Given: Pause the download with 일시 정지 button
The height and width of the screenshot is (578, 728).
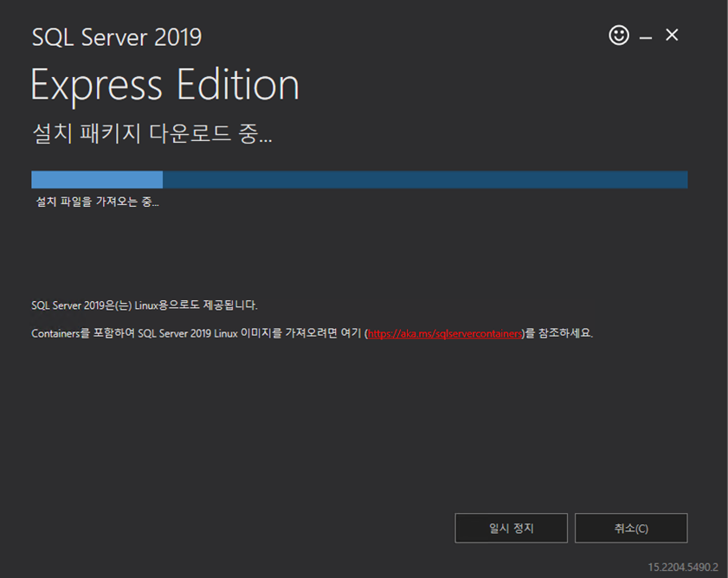Looking at the screenshot, I should (x=512, y=528).
